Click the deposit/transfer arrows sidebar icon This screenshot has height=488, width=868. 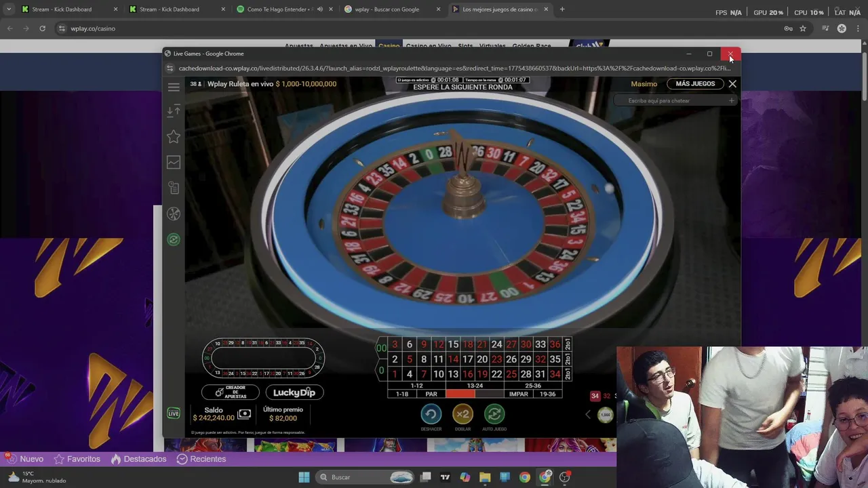tap(174, 111)
